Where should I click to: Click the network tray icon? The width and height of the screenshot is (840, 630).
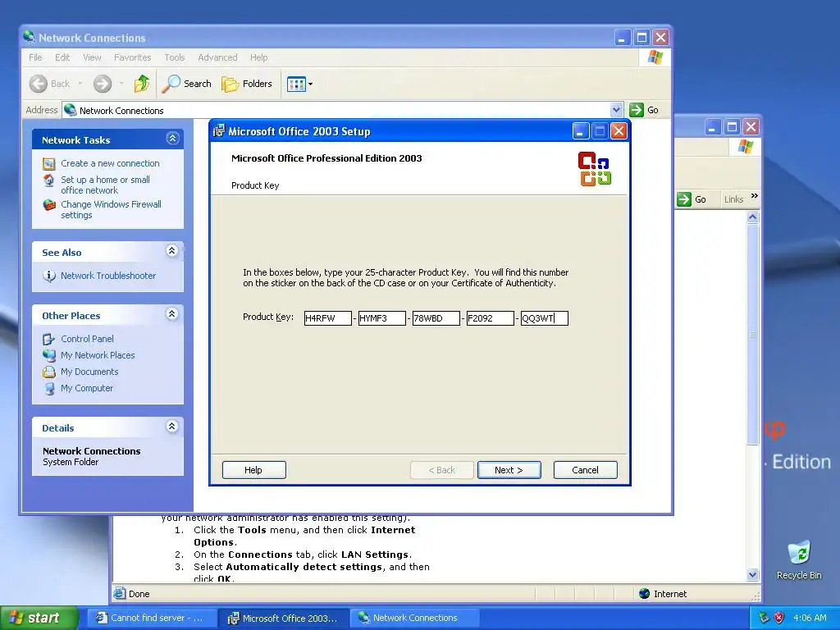coord(764,618)
